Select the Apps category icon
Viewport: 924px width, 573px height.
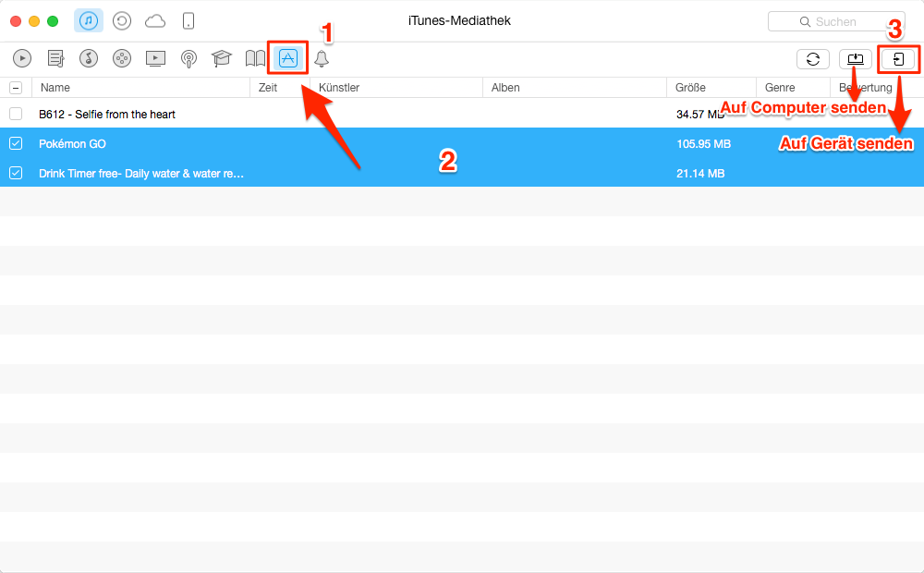click(288, 58)
